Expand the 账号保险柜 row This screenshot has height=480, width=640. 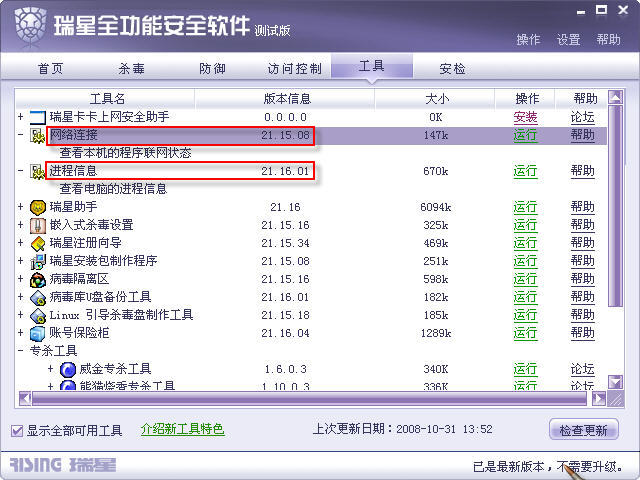20,332
